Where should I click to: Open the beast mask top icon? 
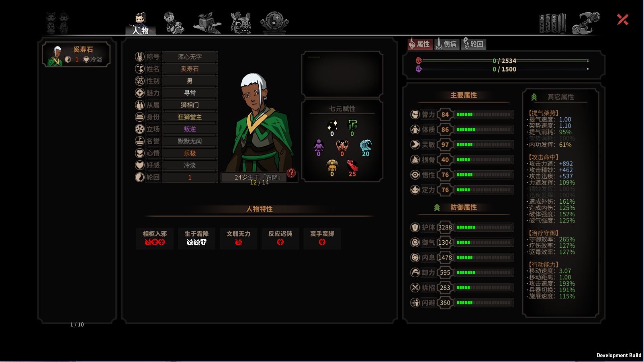pyautogui.click(x=241, y=22)
